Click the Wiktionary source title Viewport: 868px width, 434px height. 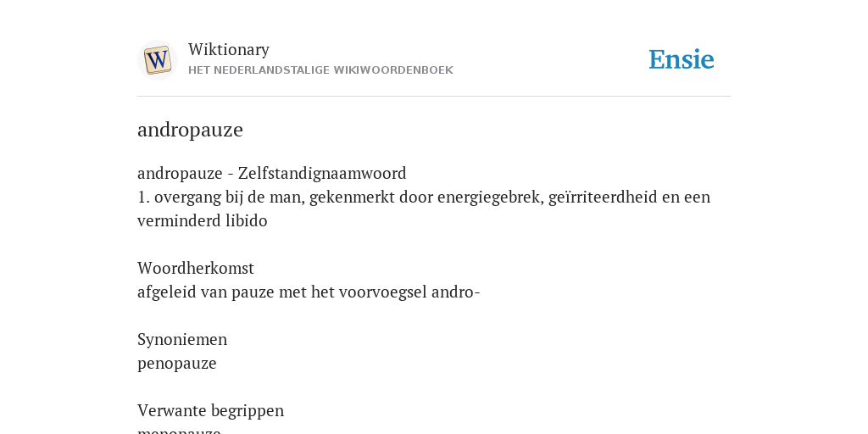pyautogui.click(x=229, y=49)
